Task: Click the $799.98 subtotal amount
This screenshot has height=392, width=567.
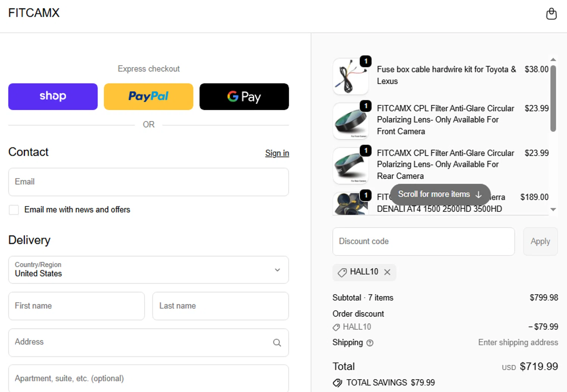Action: (544, 298)
